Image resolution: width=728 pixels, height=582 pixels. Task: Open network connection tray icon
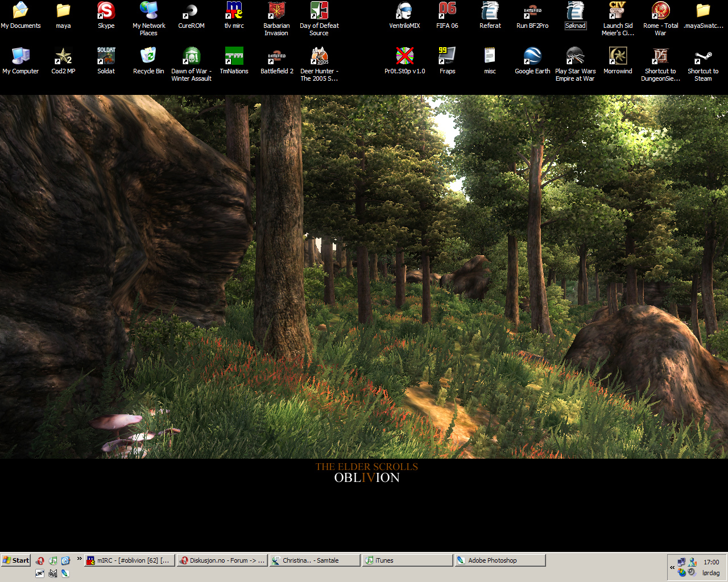click(x=681, y=562)
